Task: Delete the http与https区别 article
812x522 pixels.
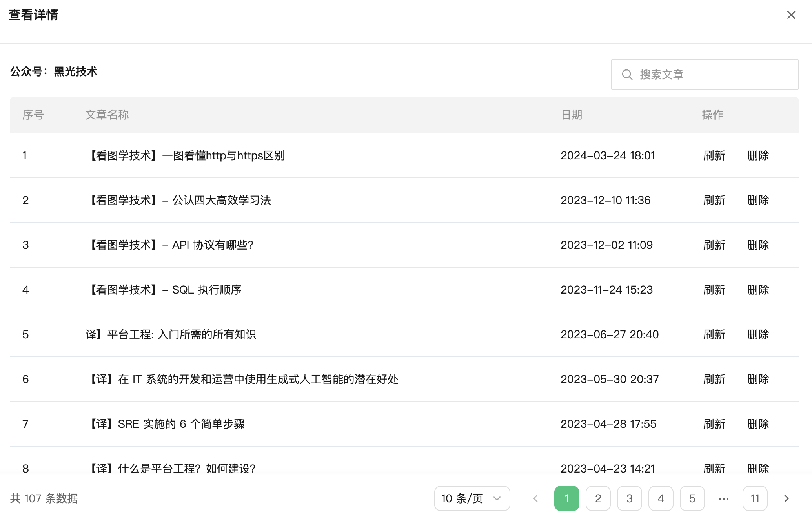Action: click(x=758, y=155)
